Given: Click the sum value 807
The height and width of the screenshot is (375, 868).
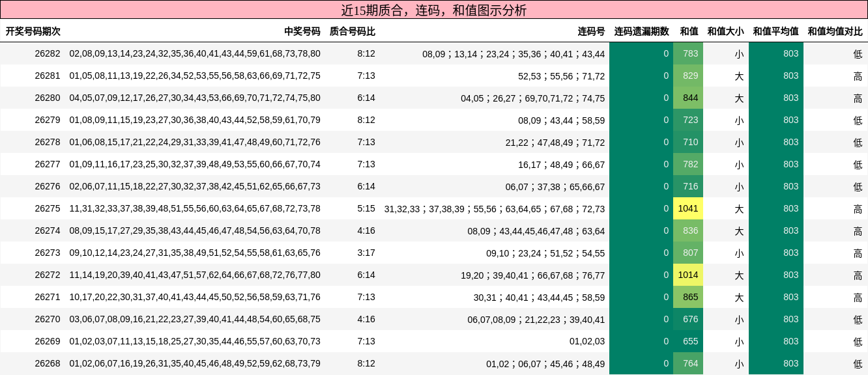Looking at the screenshot, I should click(688, 253).
